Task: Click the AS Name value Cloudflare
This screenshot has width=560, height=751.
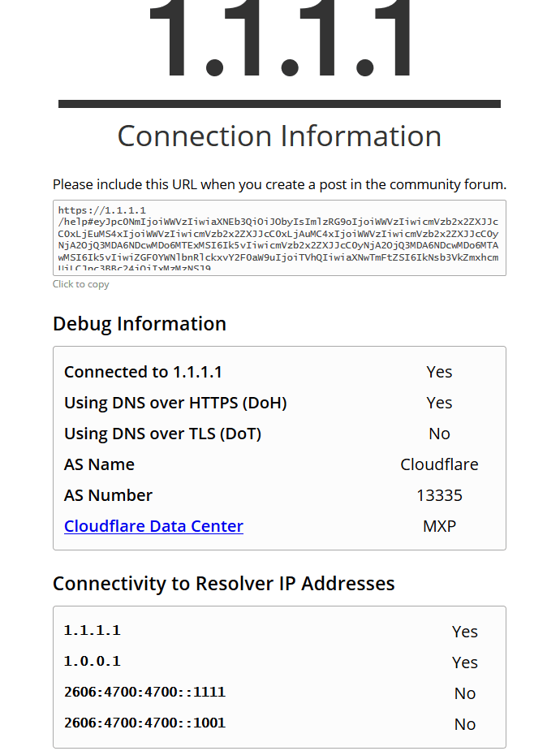Action: pyautogui.click(x=439, y=464)
